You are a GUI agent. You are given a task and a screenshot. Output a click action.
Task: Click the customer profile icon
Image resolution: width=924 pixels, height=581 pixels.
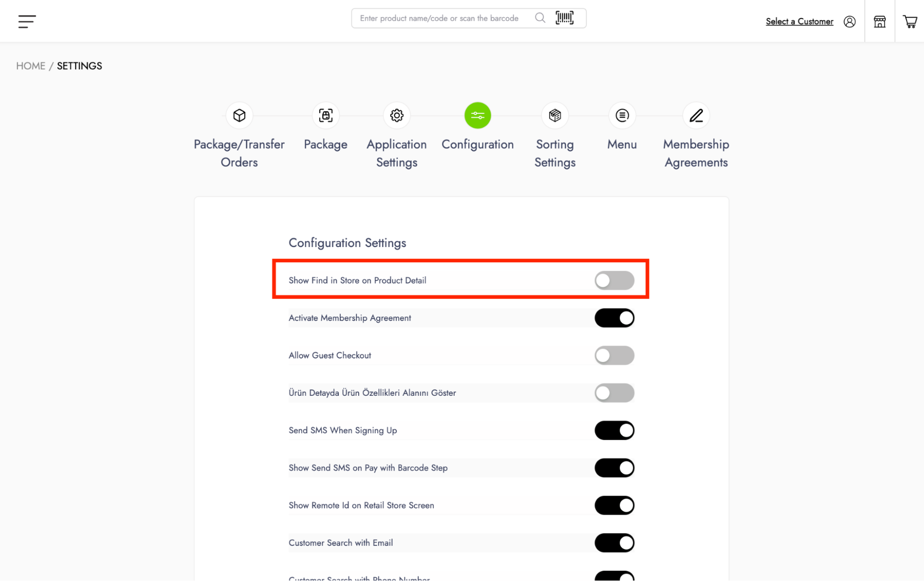[x=850, y=22]
